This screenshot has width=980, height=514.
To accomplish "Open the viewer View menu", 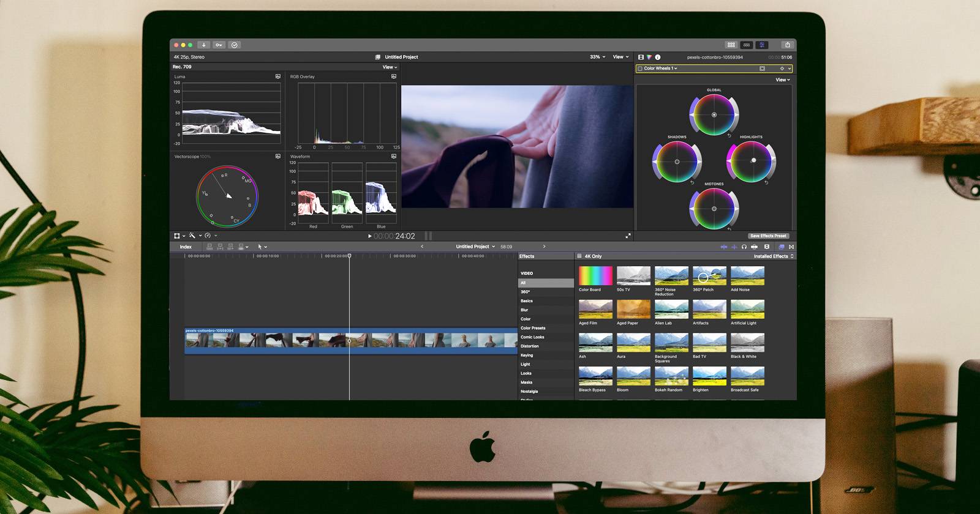I will (620, 57).
